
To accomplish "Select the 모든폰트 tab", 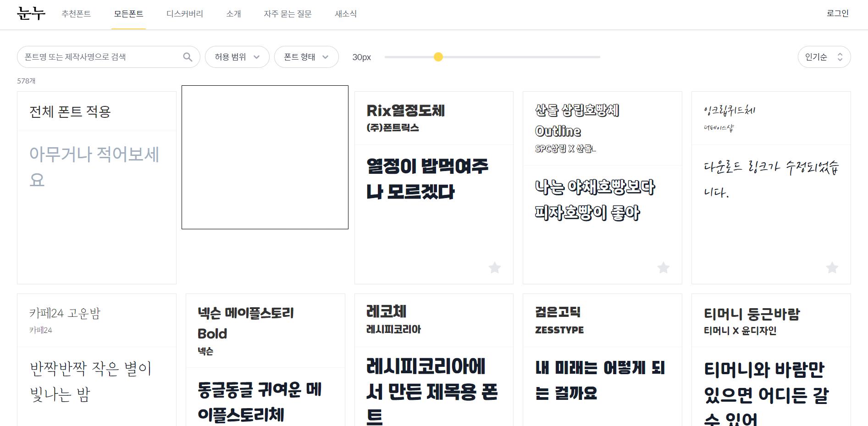I will click(x=128, y=14).
